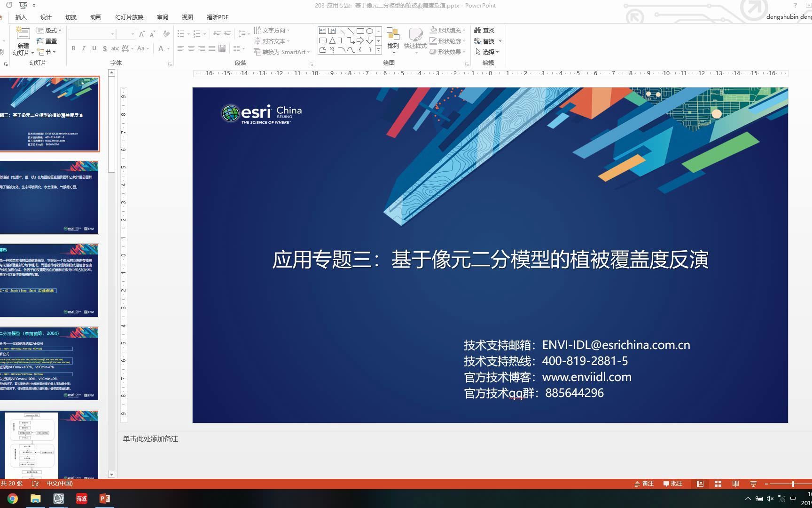Image resolution: width=812 pixels, height=508 pixels.
Task: Open the 查找 (Find) tool
Action: point(484,30)
